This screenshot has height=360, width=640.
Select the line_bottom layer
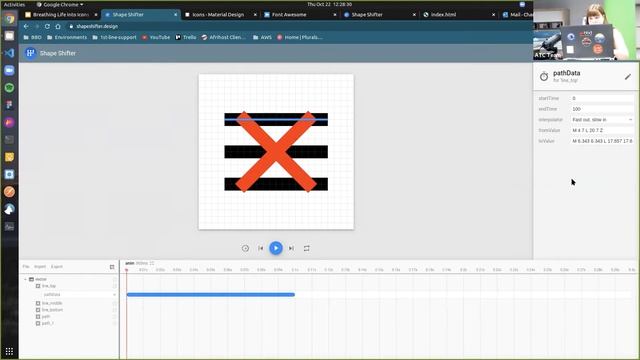[52, 310]
